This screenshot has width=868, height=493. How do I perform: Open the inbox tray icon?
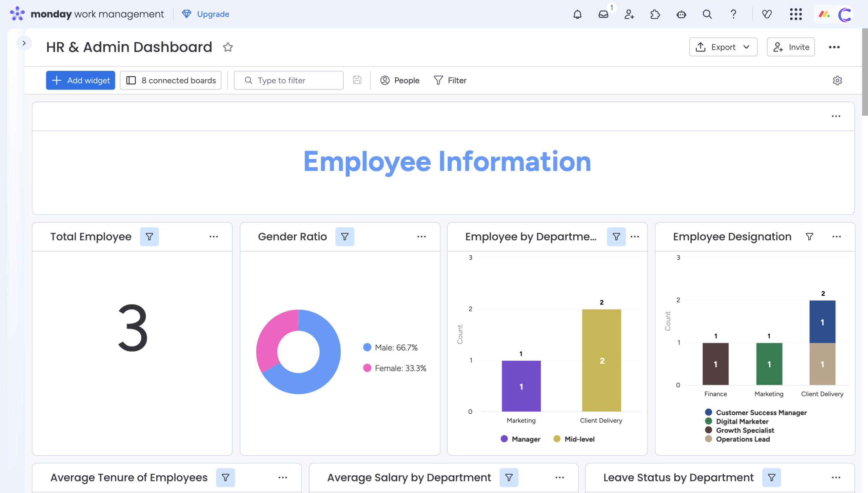tap(603, 14)
